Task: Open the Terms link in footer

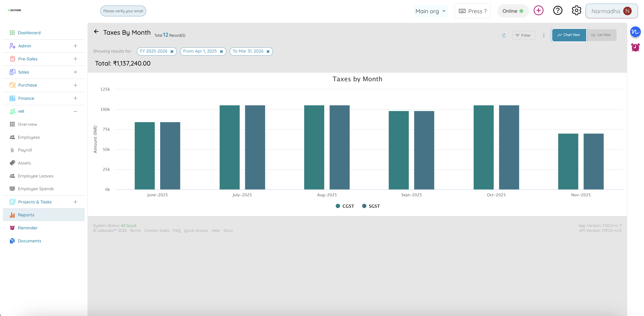Action: tap(135, 230)
